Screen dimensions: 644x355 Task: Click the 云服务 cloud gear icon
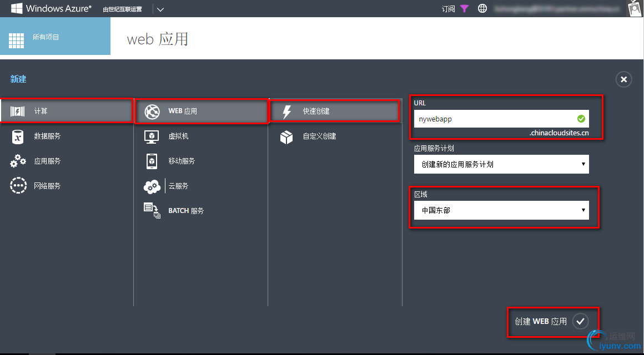coord(152,187)
